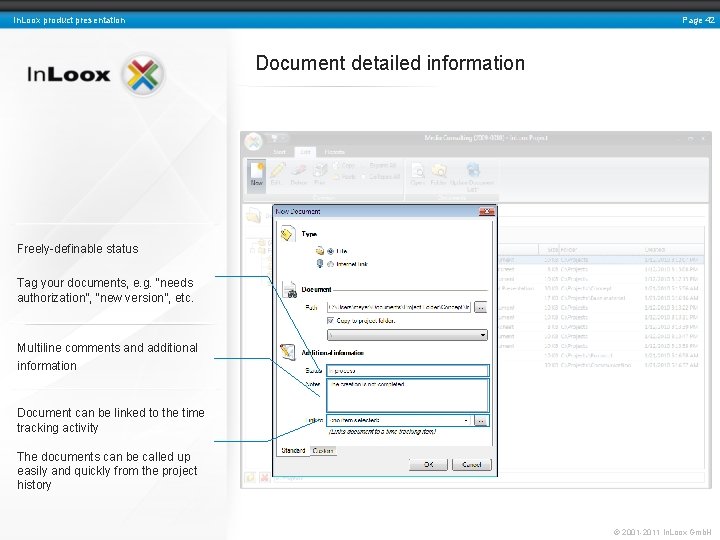Click Paste in the background ribbon
The image size is (720, 540).
[344, 176]
